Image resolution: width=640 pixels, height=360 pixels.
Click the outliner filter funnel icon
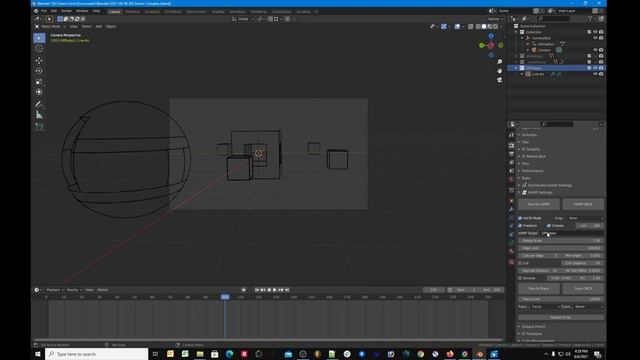point(590,19)
